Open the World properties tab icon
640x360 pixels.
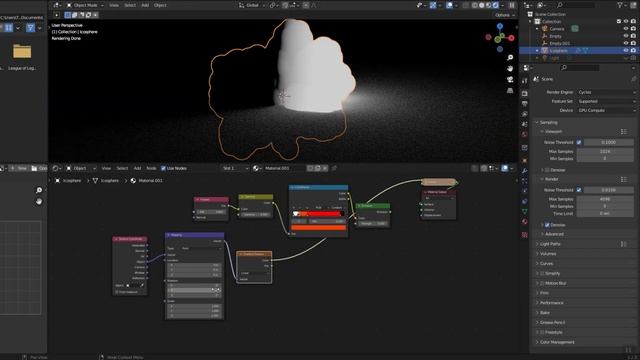(x=524, y=134)
